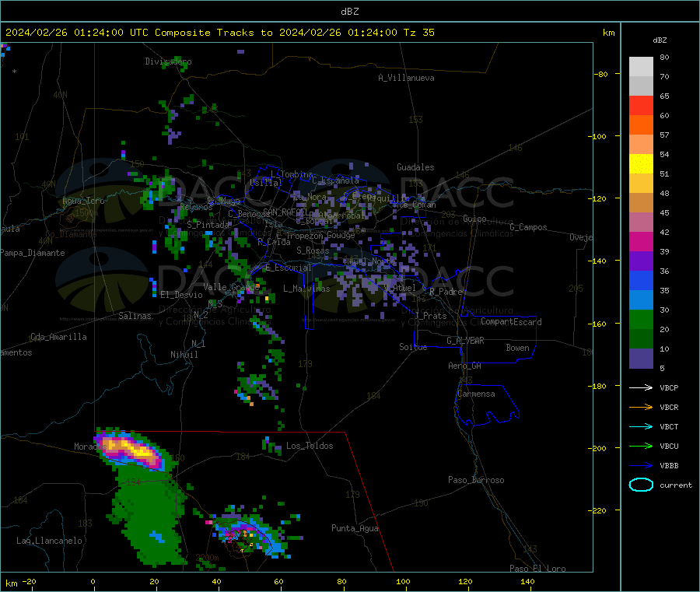Screen dimensions: 700x592
Task: Click the Paso_Barroso place label
Action: (x=476, y=480)
